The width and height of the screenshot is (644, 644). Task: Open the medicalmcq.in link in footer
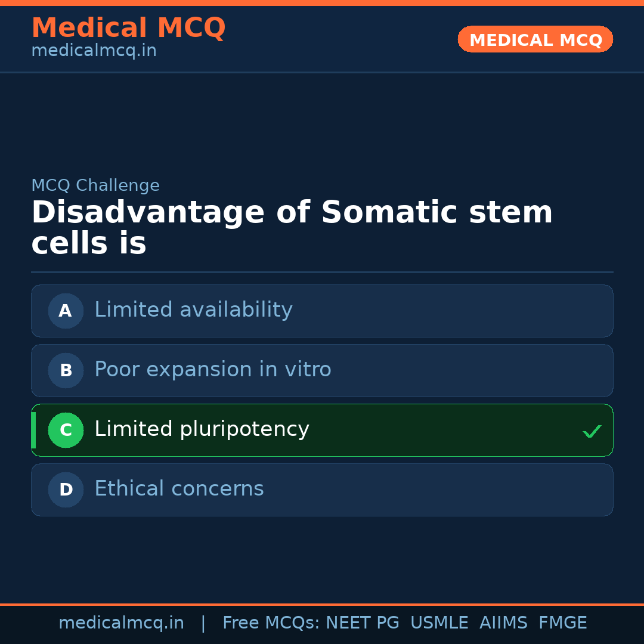(x=121, y=623)
